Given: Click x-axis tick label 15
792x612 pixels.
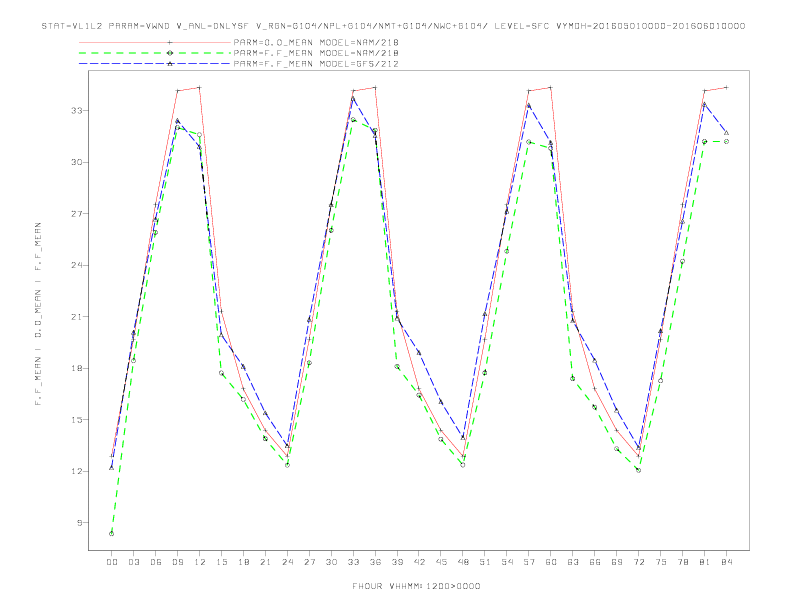Looking at the screenshot, I should [221, 562].
